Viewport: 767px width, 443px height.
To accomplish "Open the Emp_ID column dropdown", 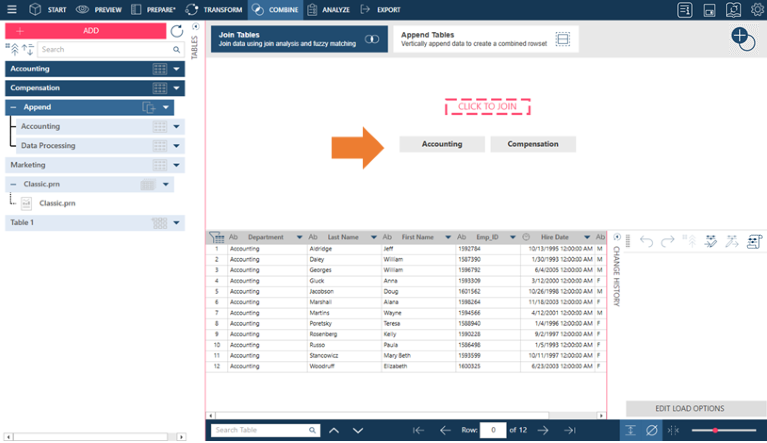I will (x=512, y=237).
